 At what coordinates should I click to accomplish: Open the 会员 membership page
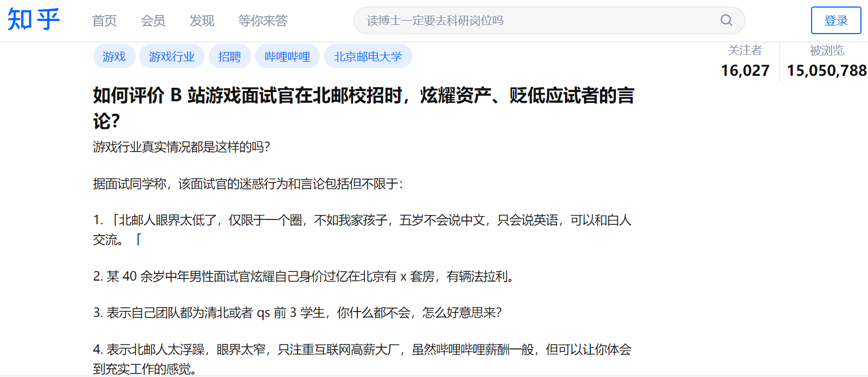click(x=153, y=21)
